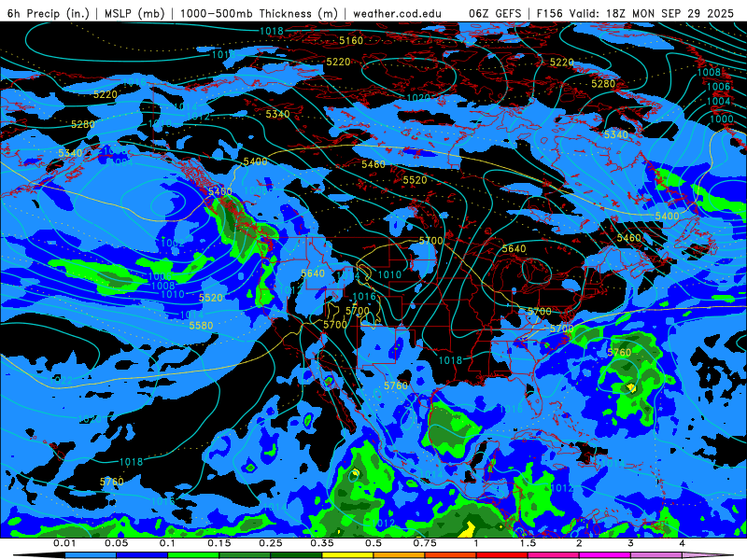Click the '0.05' color scale label
Image resolution: width=747 pixels, height=560 pixels.
[x=116, y=543]
